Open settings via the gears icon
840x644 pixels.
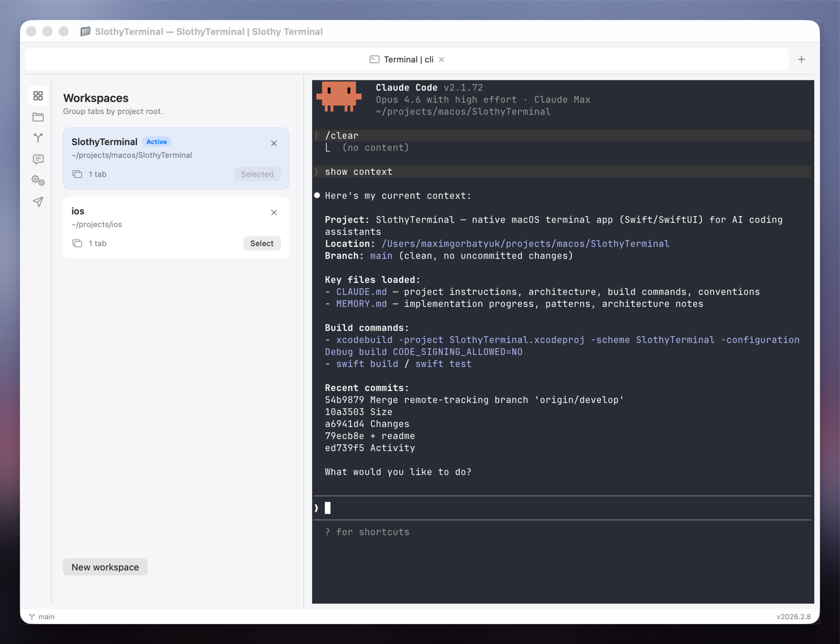tap(38, 180)
